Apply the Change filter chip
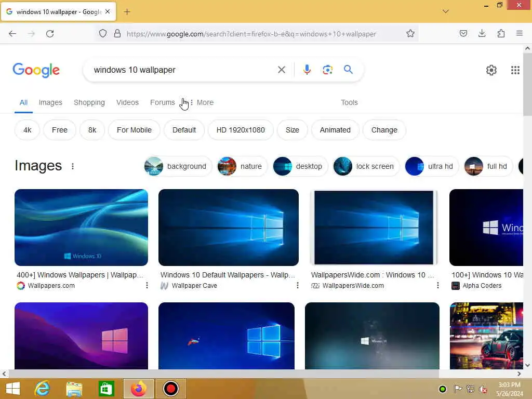532x399 pixels. click(384, 130)
